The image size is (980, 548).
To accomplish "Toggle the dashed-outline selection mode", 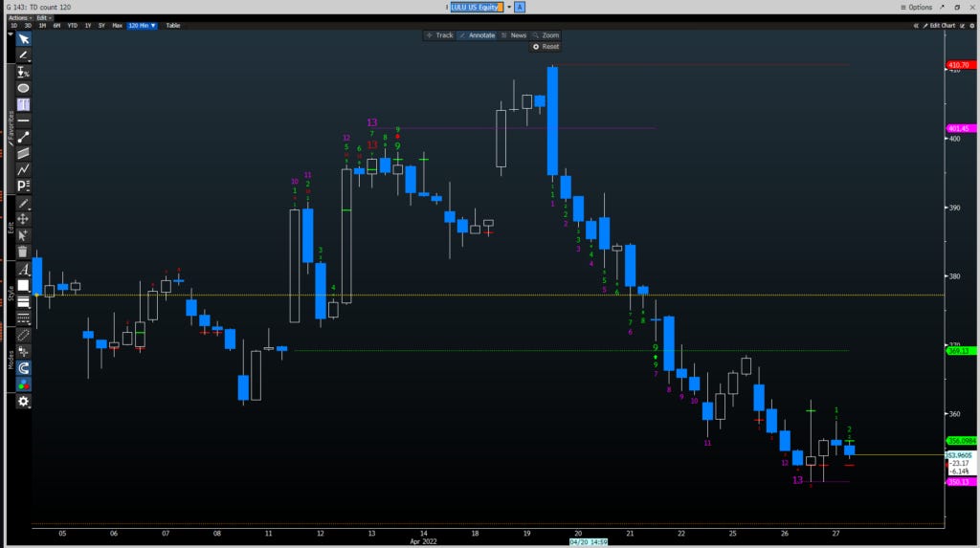I will [x=23, y=336].
